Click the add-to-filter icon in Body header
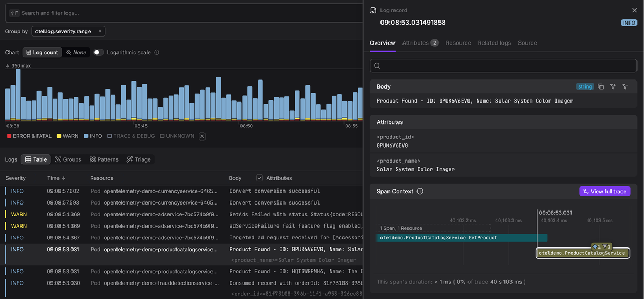The width and height of the screenshot is (644, 299). pos(613,86)
